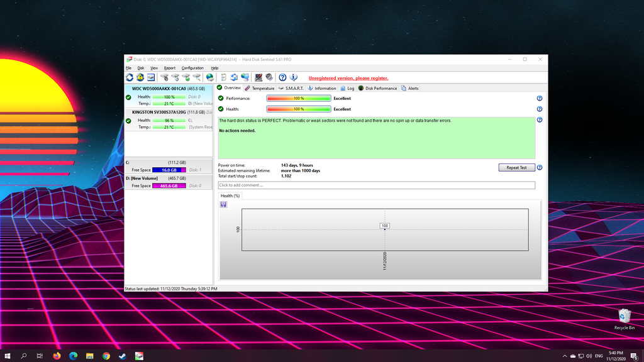Open the Report menu
Viewport: 644px width, 362px height.
[170, 68]
